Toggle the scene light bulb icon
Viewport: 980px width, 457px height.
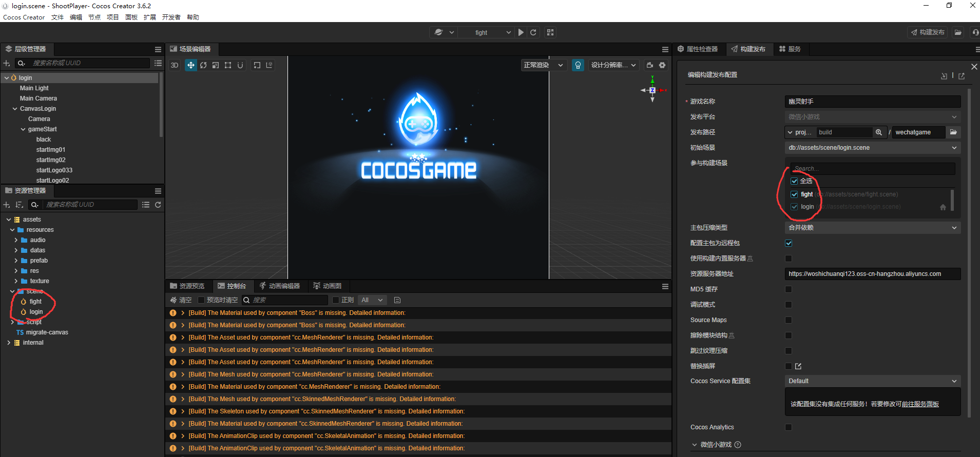pos(578,65)
